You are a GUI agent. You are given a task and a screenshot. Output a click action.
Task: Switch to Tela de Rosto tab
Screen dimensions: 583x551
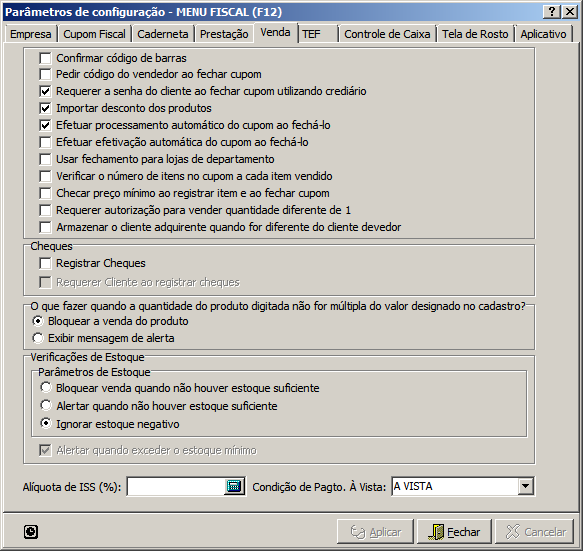pyautogui.click(x=475, y=34)
